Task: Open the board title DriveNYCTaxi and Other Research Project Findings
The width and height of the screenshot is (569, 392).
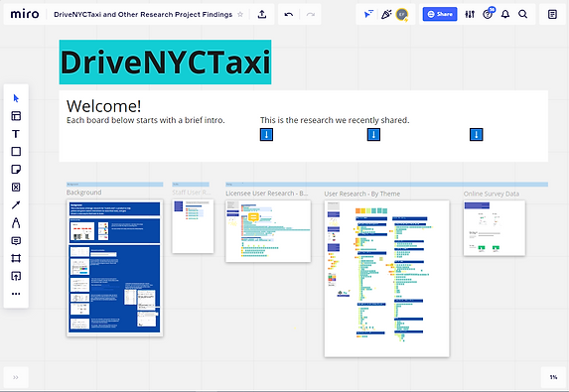Action: 143,15
